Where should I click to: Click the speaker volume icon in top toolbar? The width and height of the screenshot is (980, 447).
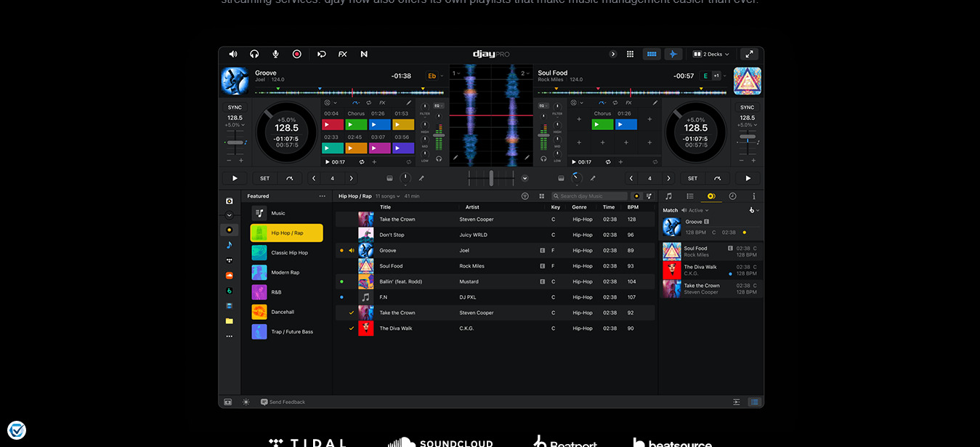[x=233, y=54]
